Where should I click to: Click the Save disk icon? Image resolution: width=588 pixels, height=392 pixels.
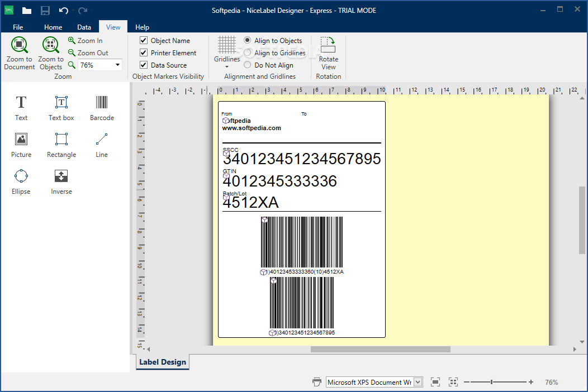click(x=45, y=11)
